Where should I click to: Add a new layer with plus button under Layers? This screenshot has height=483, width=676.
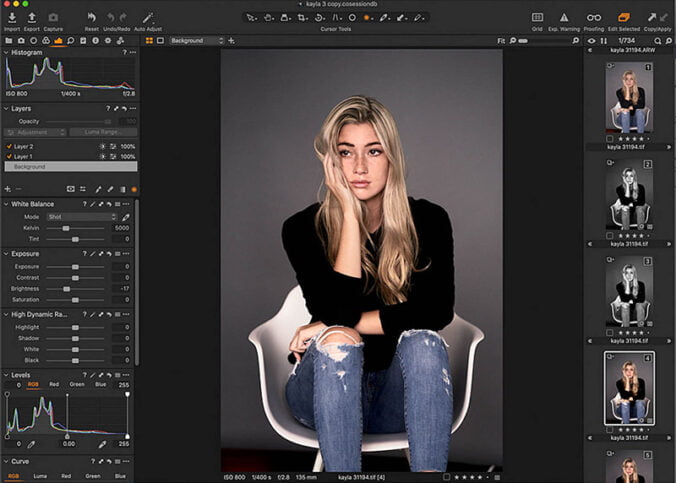[x=7, y=189]
